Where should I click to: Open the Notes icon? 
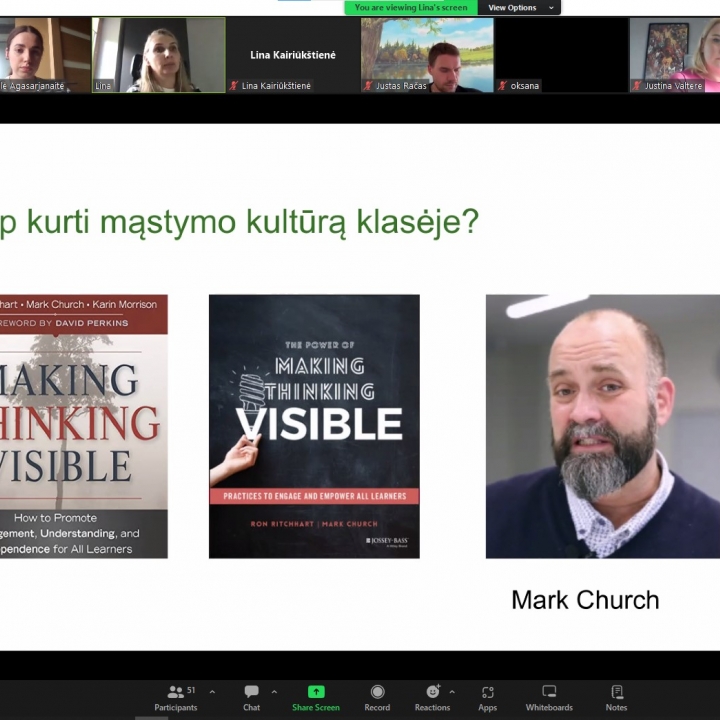pos(617,692)
